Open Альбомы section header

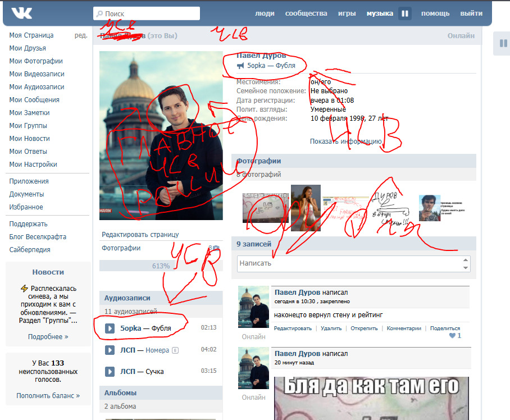coord(120,392)
